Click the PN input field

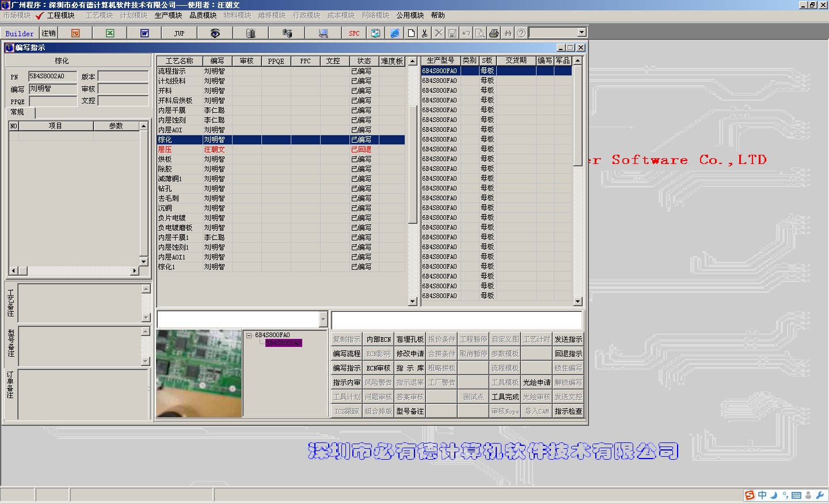click(52, 77)
